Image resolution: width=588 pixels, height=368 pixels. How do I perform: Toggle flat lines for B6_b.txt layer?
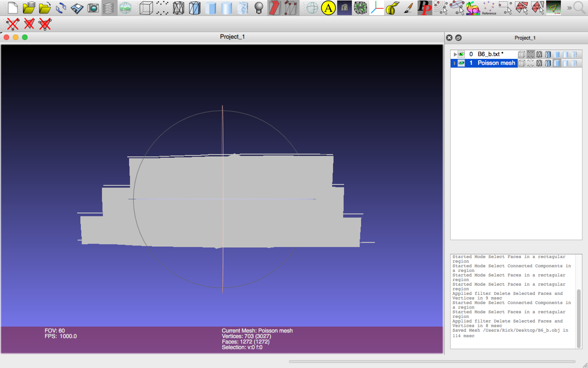click(548, 54)
